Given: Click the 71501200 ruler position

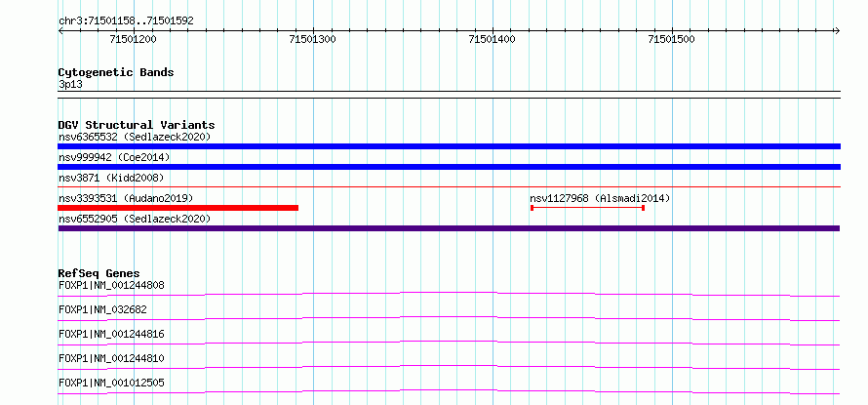Looking at the screenshot, I should click(x=133, y=39).
